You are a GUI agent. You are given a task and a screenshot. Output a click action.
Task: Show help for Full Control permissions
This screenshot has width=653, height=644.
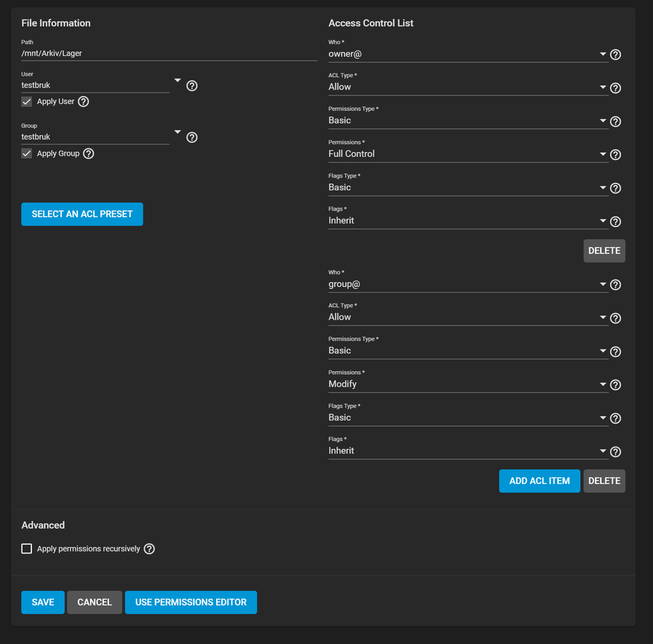615,155
